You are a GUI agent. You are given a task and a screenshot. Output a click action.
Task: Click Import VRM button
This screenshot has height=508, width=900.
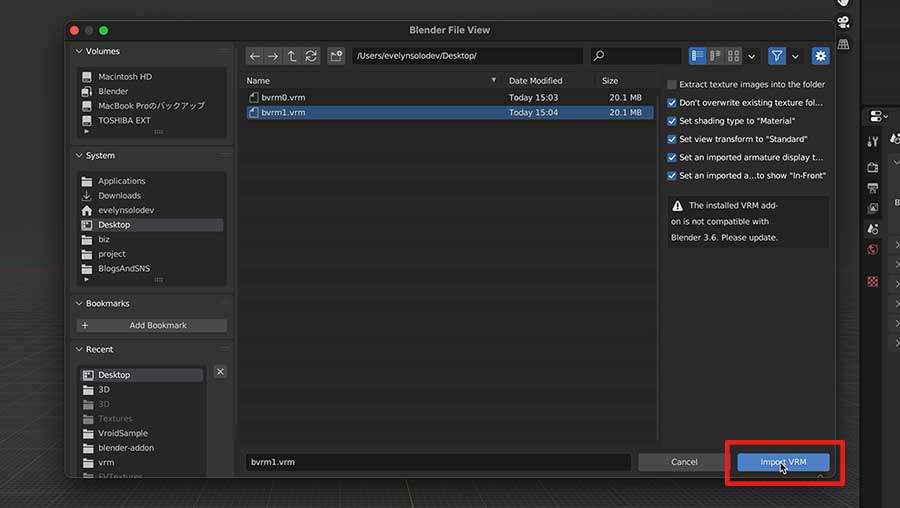783,462
